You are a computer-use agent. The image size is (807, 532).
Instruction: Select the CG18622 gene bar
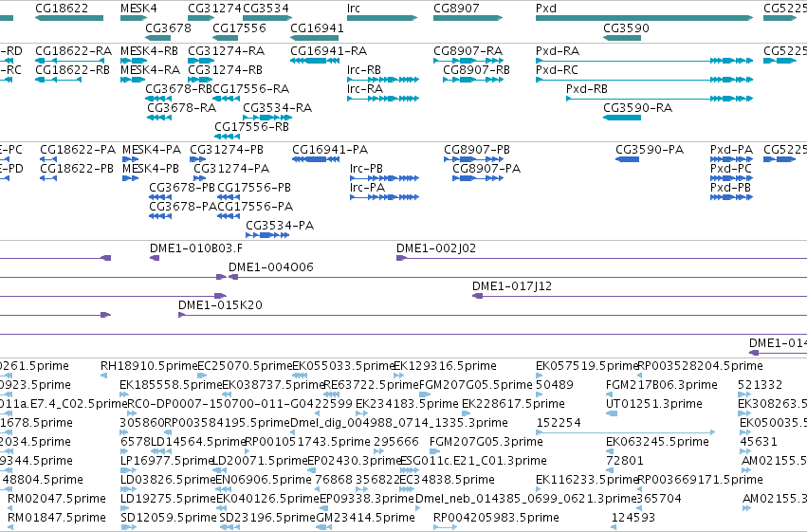pos(69,18)
